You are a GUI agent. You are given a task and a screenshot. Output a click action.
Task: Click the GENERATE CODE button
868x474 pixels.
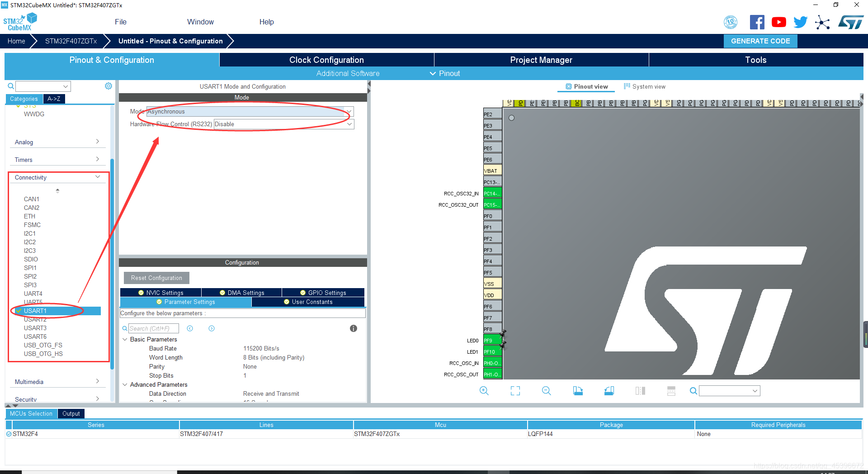click(x=760, y=41)
